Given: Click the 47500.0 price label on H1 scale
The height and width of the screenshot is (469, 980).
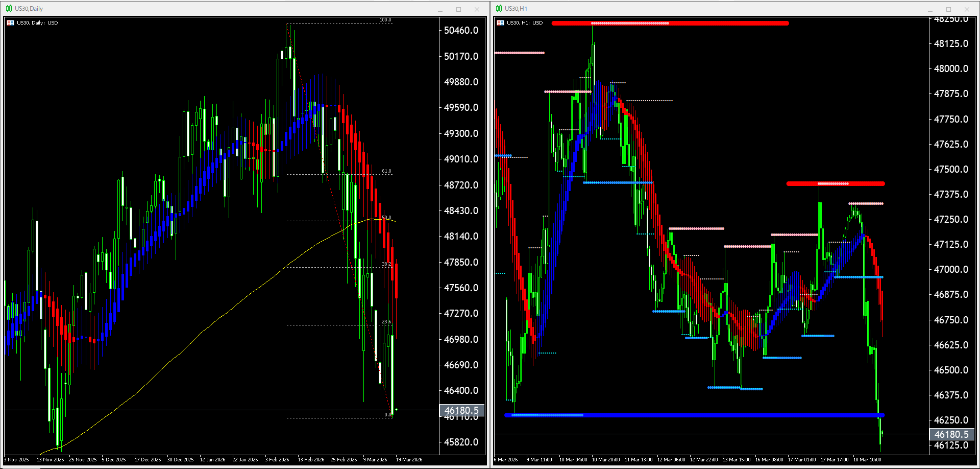Looking at the screenshot, I should 951,169.
